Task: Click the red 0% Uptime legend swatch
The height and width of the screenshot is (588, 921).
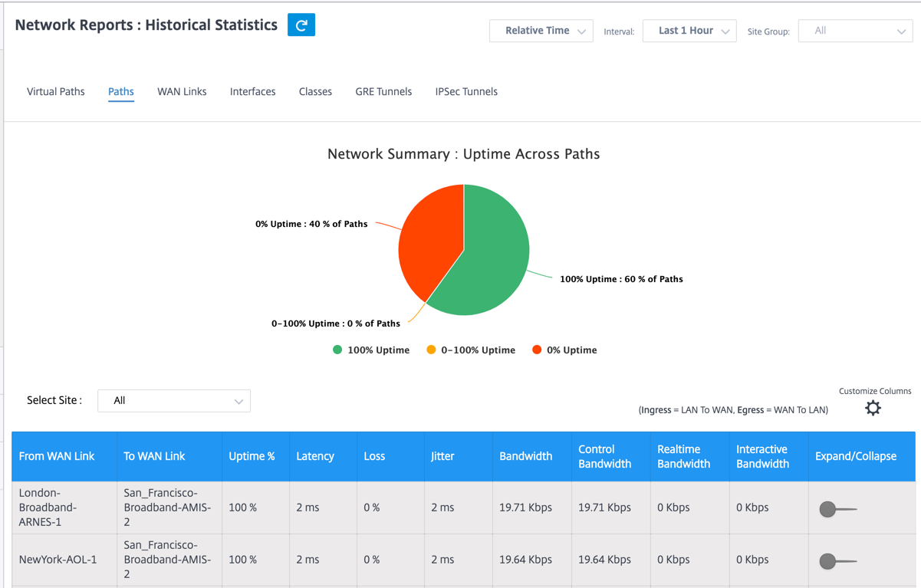Action: click(x=537, y=350)
